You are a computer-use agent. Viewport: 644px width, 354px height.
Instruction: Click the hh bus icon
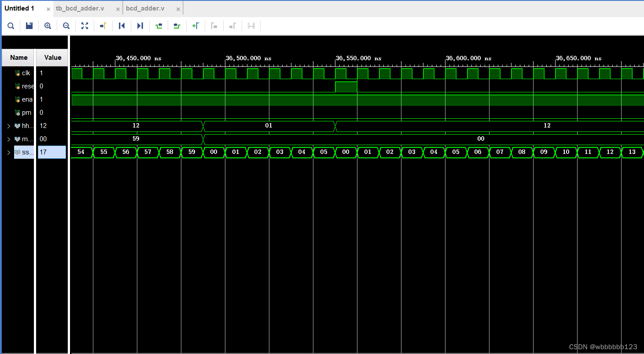coord(18,126)
